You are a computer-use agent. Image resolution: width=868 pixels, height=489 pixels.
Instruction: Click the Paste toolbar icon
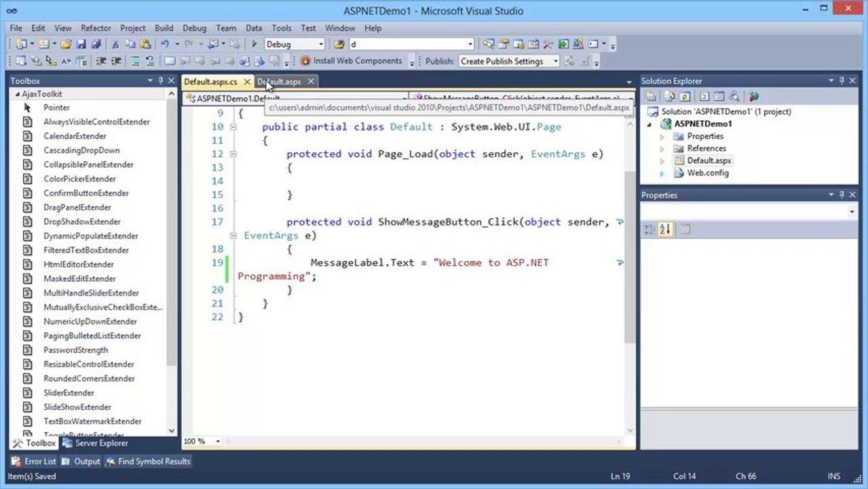click(x=145, y=44)
